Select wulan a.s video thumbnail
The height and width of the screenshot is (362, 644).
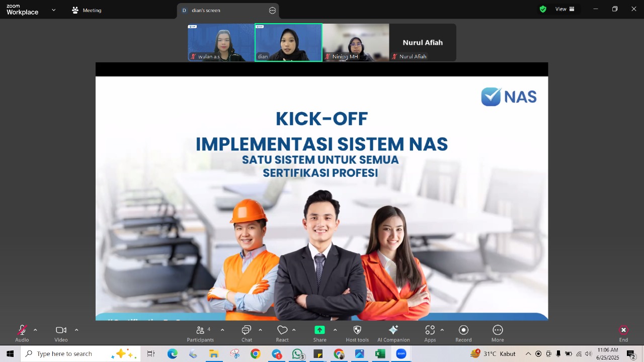click(221, 42)
